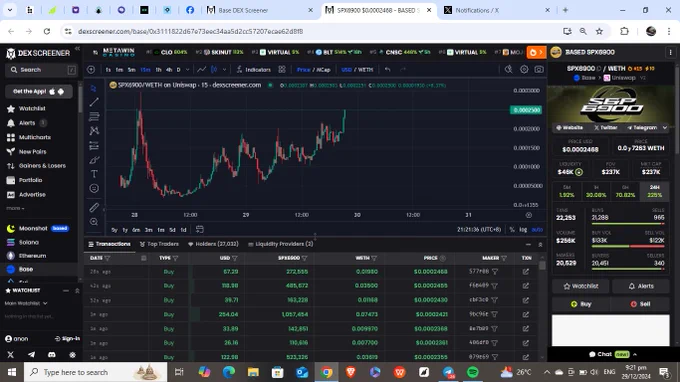The height and width of the screenshot is (382, 680).
Task: Select the brush drawing tool
Action: 94,160
